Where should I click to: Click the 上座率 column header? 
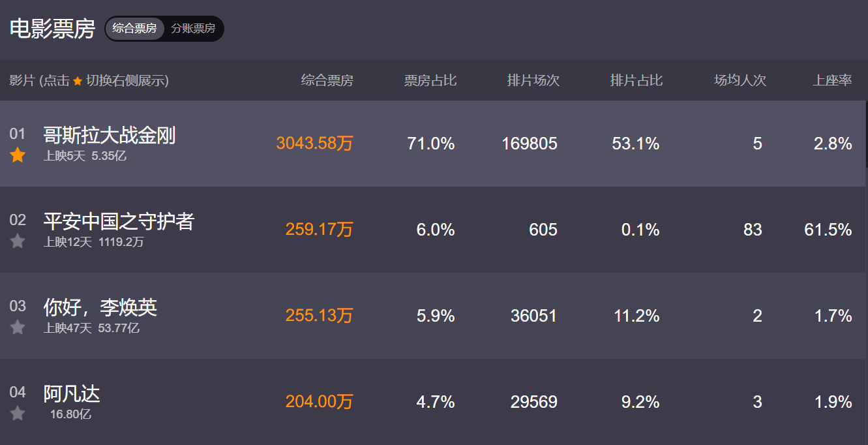tap(832, 80)
